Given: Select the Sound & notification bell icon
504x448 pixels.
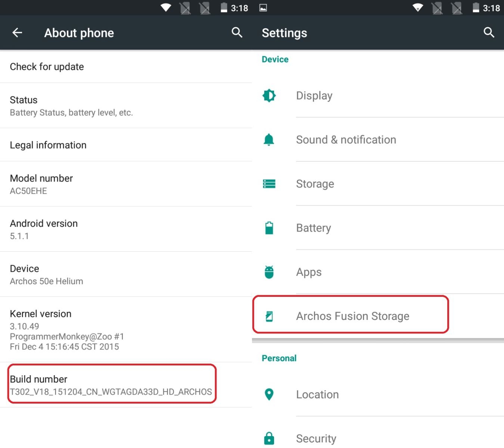Looking at the screenshot, I should pyautogui.click(x=269, y=140).
